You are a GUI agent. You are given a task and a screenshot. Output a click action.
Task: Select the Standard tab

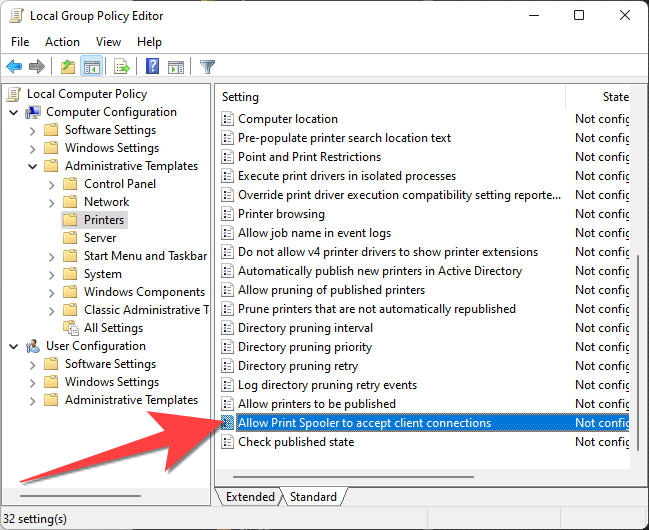[x=313, y=497]
